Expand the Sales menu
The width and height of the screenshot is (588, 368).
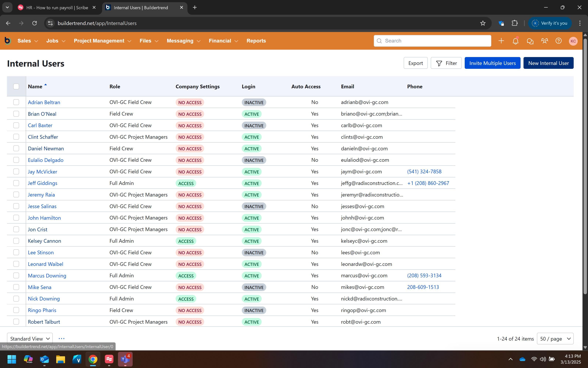pos(28,41)
